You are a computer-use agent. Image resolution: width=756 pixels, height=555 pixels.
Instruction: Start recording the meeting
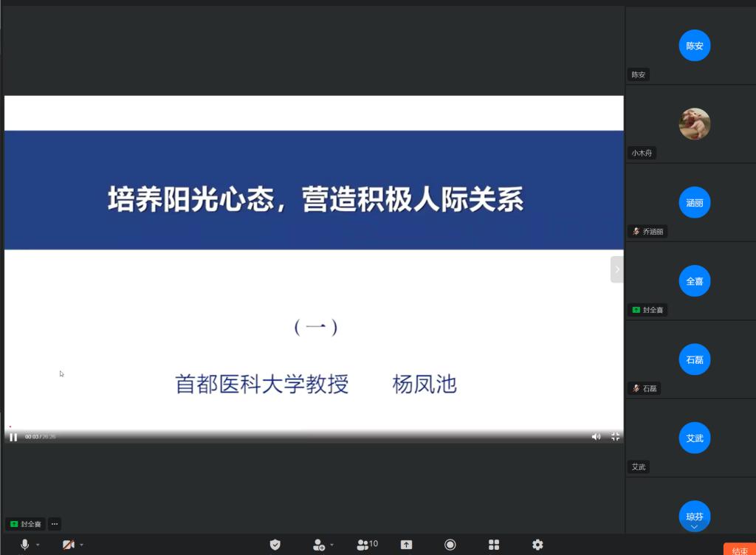[x=450, y=545]
